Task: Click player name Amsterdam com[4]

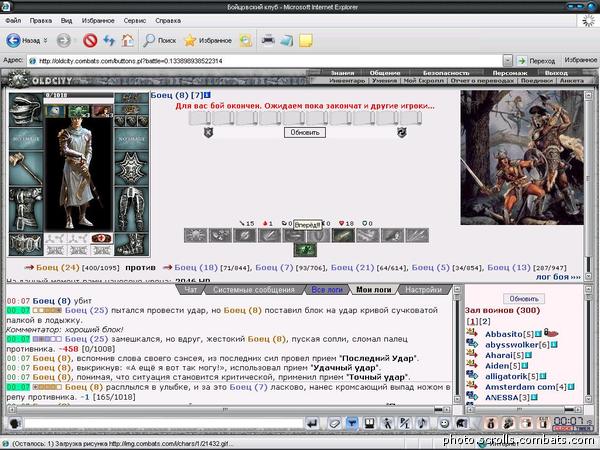Action: pos(525,387)
